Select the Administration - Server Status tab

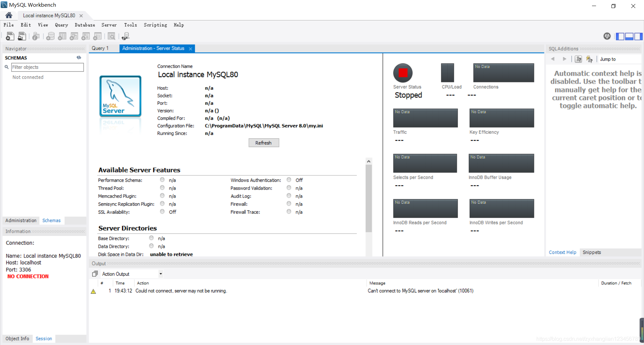click(153, 48)
